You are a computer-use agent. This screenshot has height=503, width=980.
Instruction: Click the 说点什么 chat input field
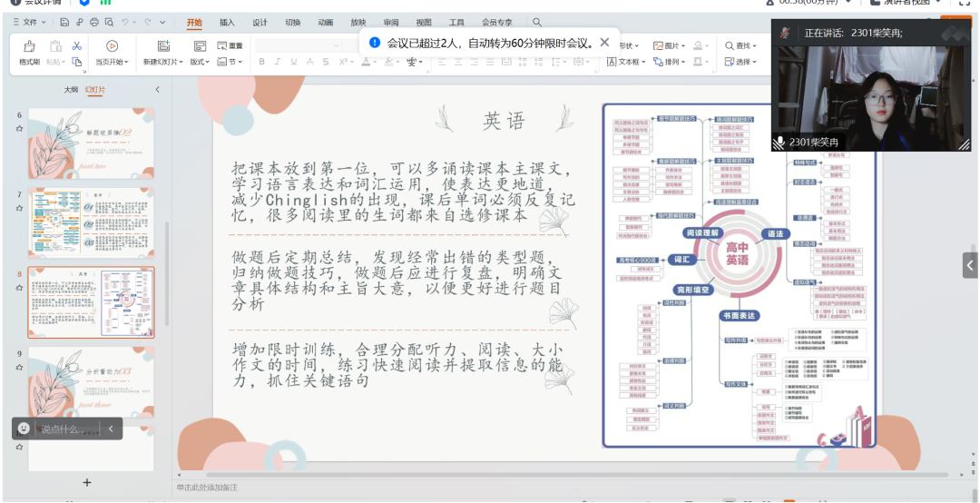pos(67,429)
